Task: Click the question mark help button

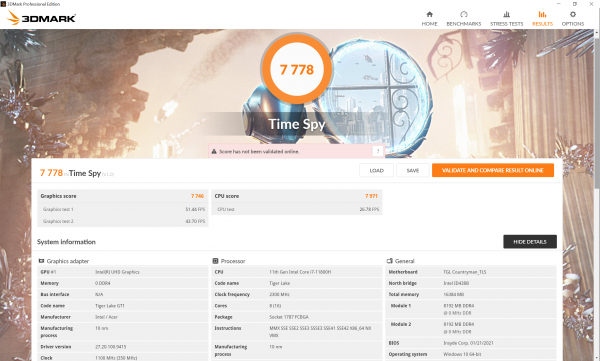Action: coord(378,151)
